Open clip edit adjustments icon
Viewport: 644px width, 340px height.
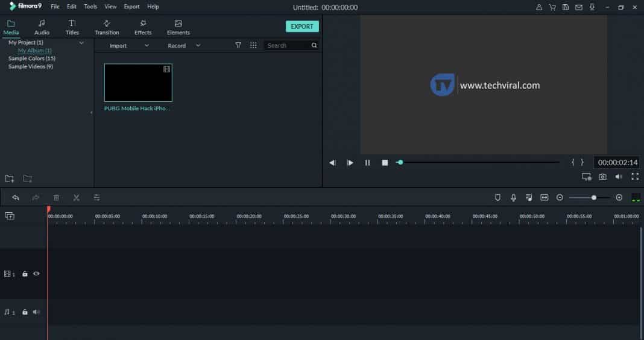[96, 198]
